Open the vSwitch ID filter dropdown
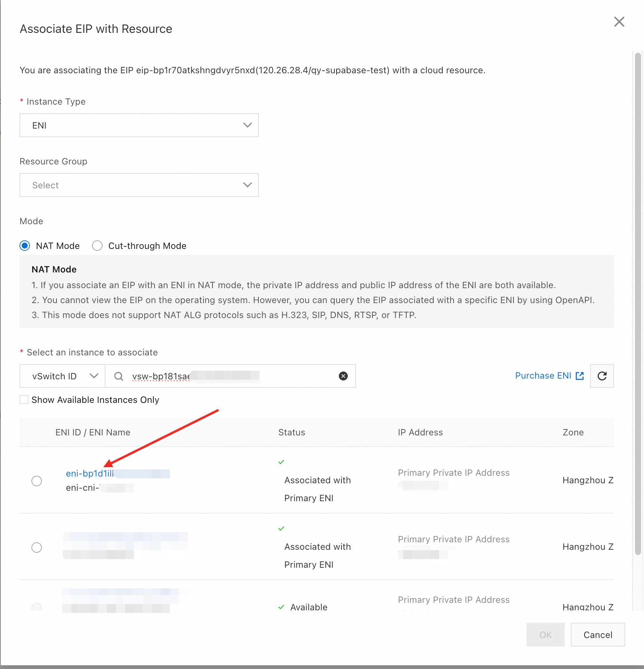The width and height of the screenshot is (644, 669). coord(62,376)
